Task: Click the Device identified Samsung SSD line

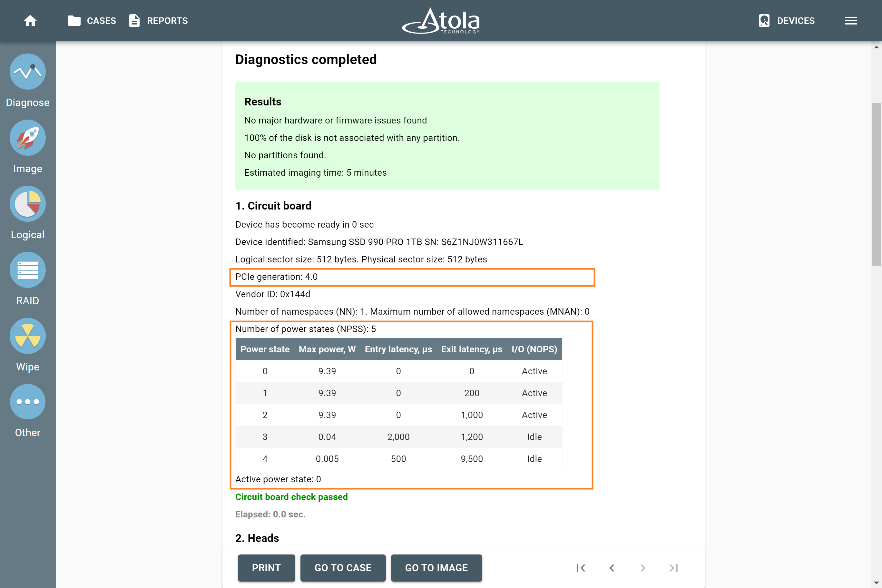Action: pyautogui.click(x=379, y=242)
